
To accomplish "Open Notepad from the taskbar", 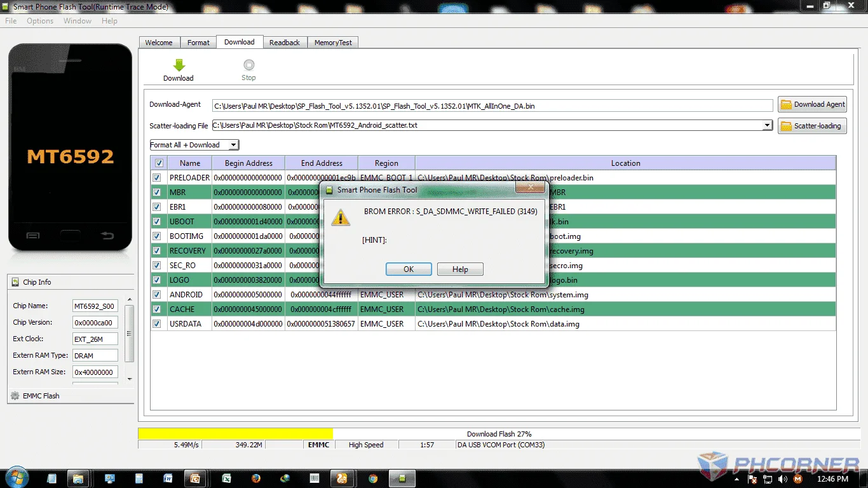I will pos(52,478).
